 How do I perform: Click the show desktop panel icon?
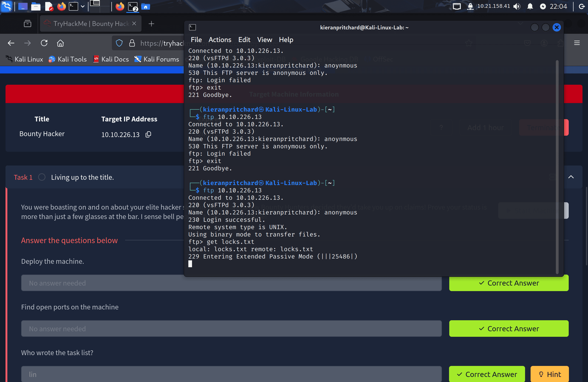[x=23, y=6]
